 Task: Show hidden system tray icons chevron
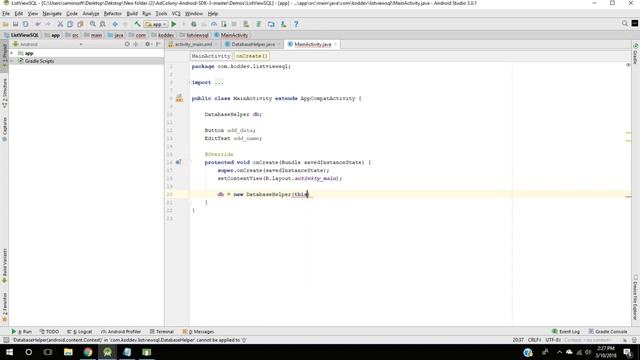559,352
